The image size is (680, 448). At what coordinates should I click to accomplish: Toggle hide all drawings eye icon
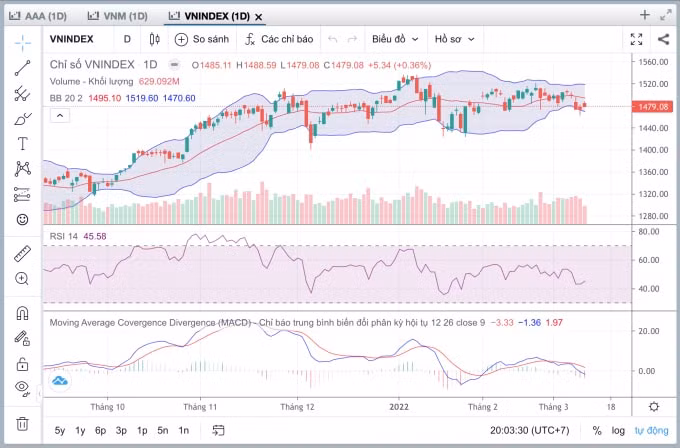click(23, 388)
